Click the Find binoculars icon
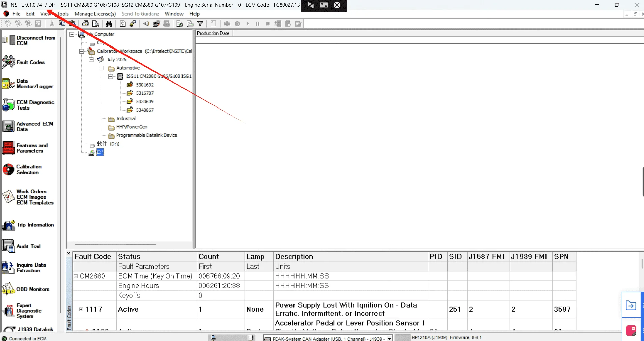The image size is (644, 341). [109, 24]
